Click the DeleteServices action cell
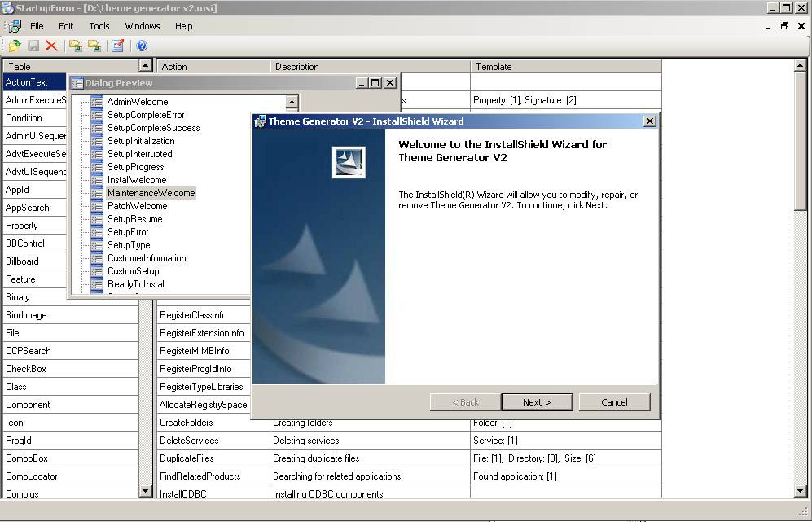 click(x=213, y=441)
